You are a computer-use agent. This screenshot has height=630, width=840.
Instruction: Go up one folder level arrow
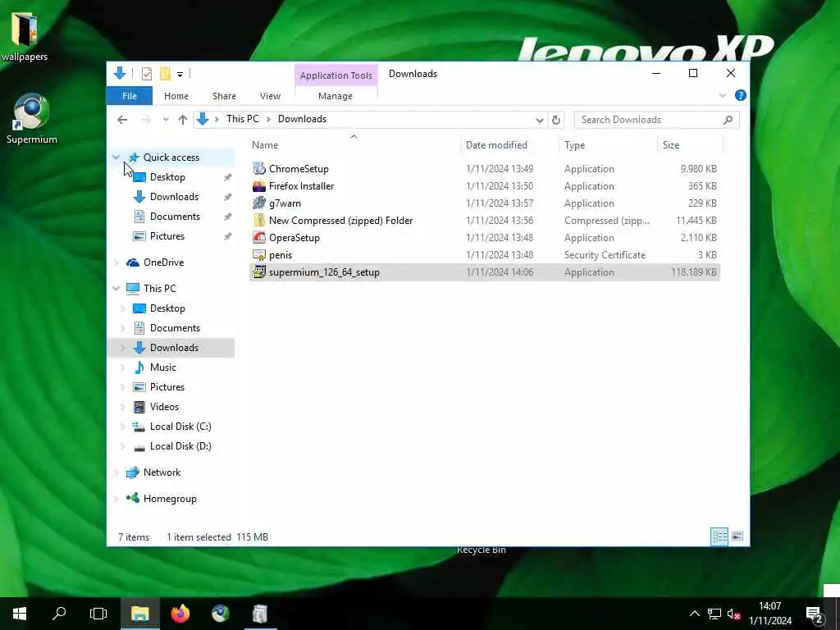pyautogui.click(x=183, y=120)
